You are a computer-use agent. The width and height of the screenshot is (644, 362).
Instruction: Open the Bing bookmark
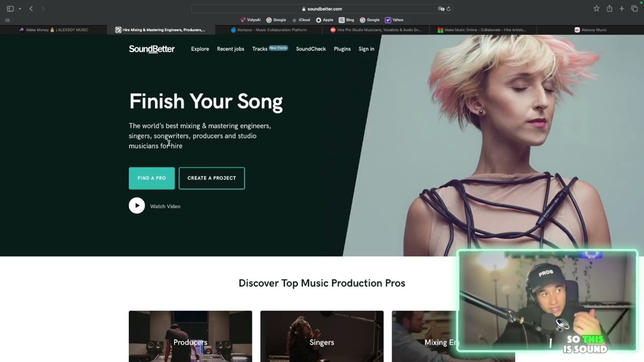pyautogui.click(x=347, y=20)
